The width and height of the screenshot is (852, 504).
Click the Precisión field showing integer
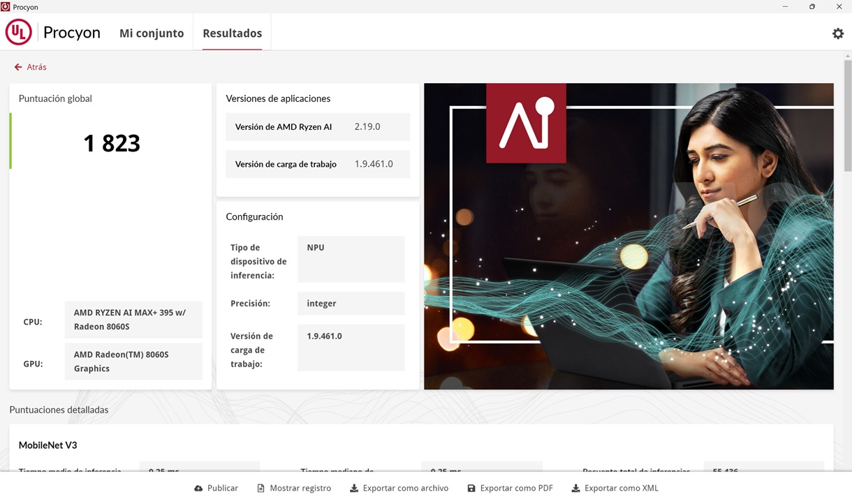[351, 303]
